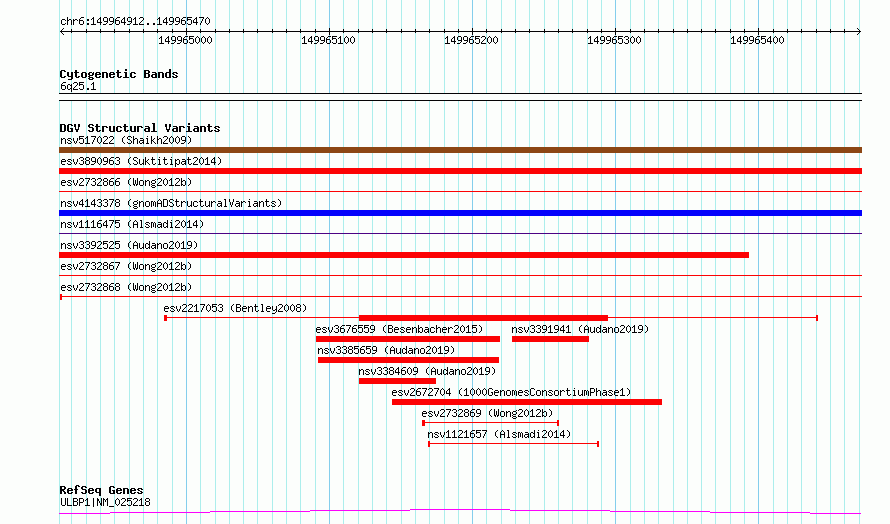890x524 pixels.
Task: Click the red esv3676559 variant bar
Action: (x=408, y=339)
